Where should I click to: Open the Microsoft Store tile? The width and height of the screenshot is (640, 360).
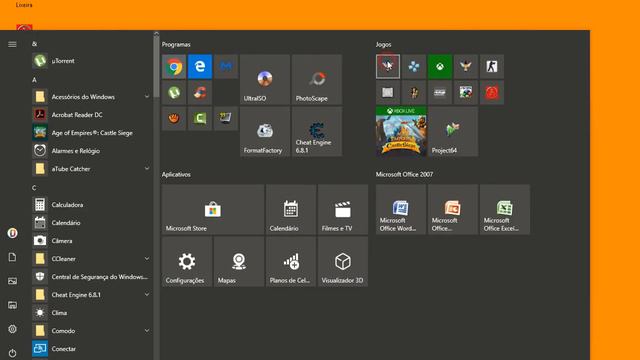point(213,209)
